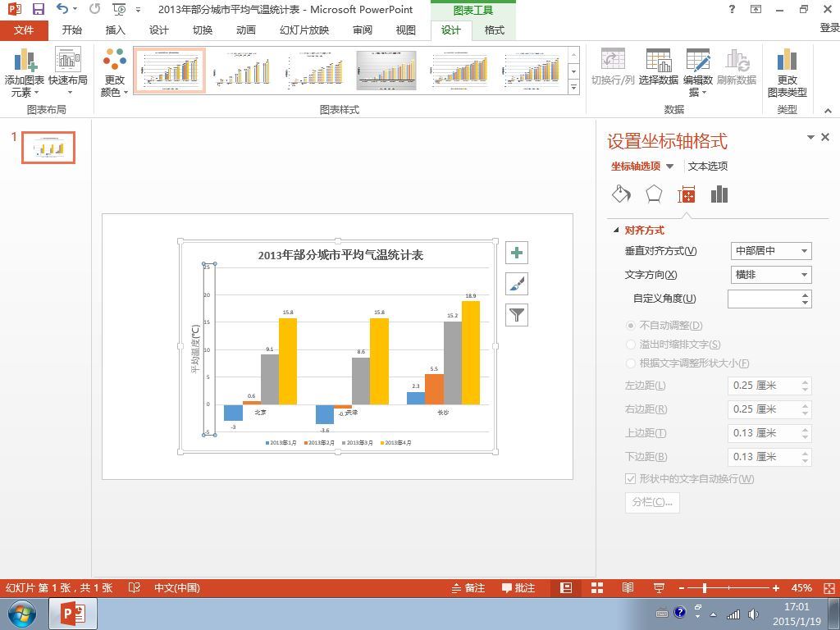The width and height of the screenshot is (840, 630).
Task: Choose the dark gray chart style thumbnail
Action: click(x=386, y=71)
